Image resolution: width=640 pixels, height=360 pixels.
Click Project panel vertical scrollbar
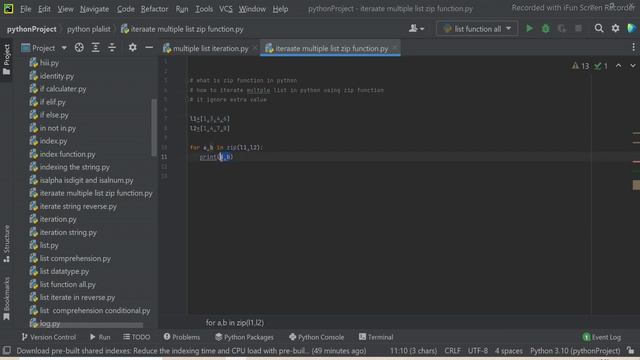click(x=154, y=127)
